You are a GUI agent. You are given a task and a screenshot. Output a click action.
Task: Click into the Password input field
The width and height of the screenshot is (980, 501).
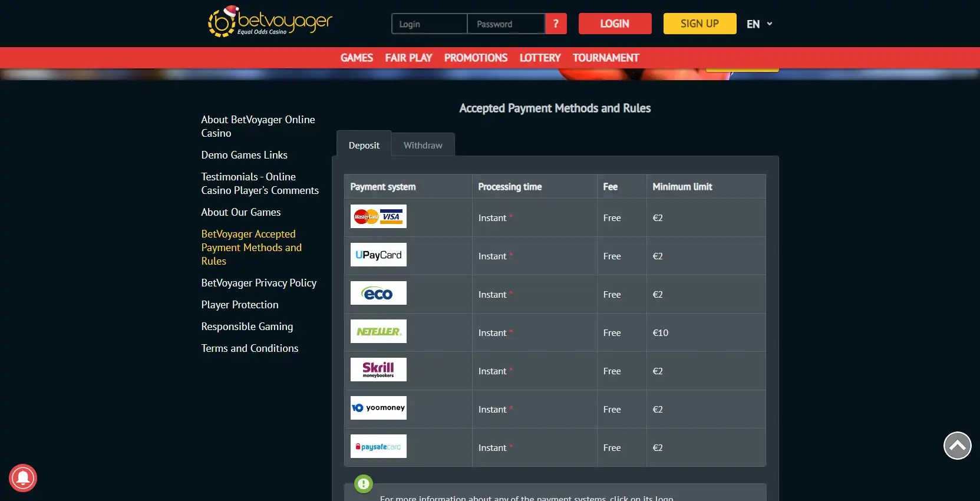point(506,24)
